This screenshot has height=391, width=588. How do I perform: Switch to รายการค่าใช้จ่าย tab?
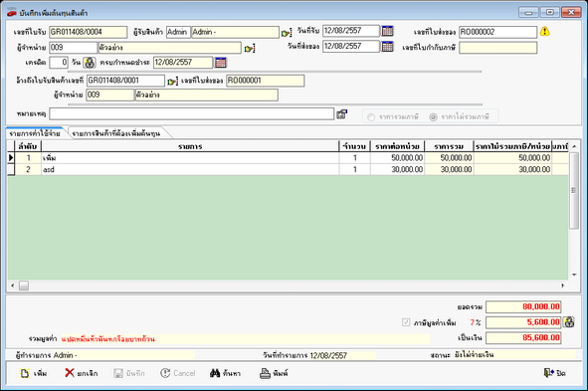click(x=35, y=133)
